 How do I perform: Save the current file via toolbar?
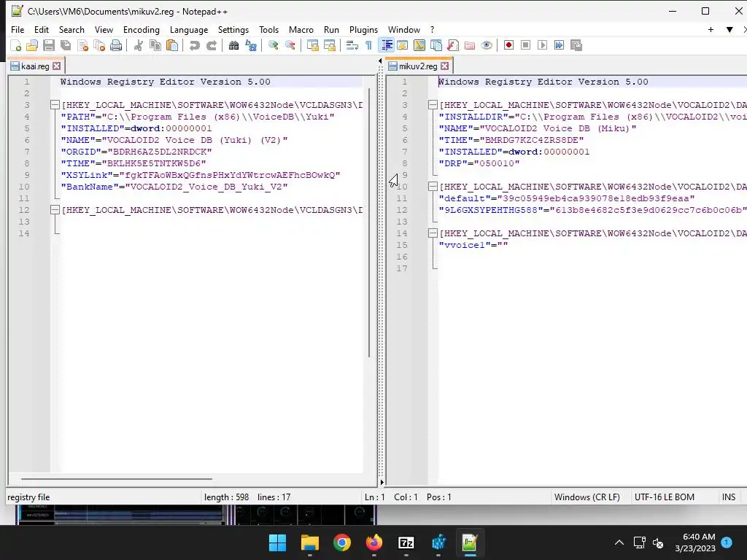pos(49,45)
